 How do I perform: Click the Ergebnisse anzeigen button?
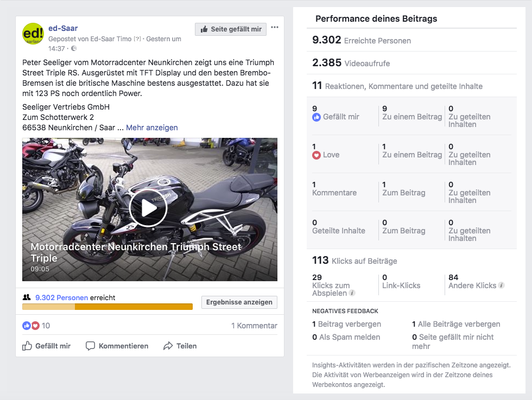point(239,302)
